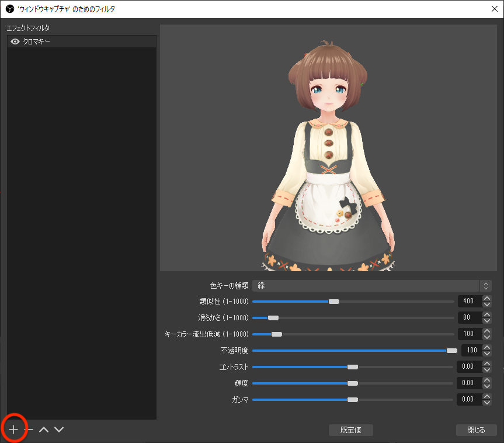Screen dimensions: 504x443
Task: Increase 類似性 with its up stepper arrow
Action: coord(487,298)
